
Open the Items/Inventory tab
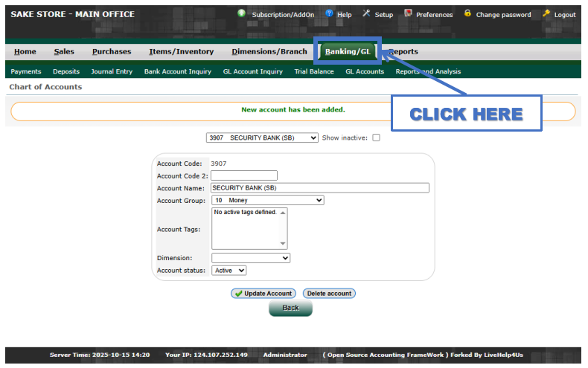point(181,51)
